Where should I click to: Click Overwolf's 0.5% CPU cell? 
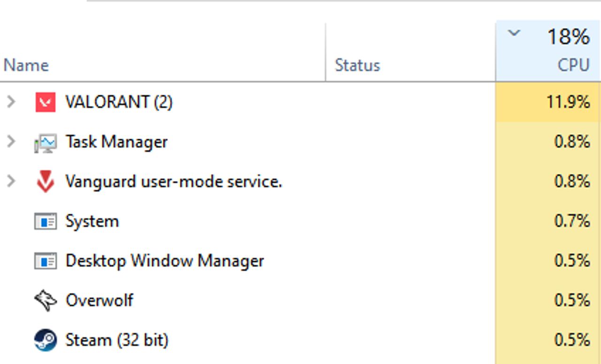click(548, 300)
